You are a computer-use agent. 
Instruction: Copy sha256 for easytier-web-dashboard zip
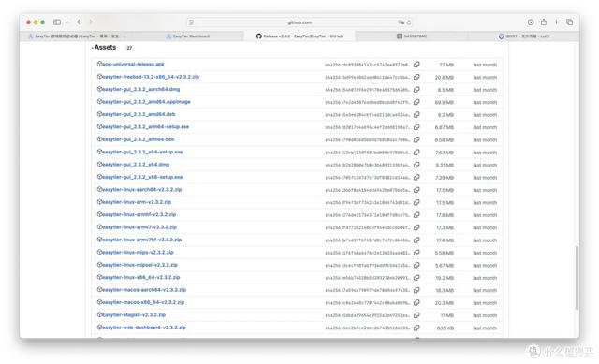[x=416, y=328]
